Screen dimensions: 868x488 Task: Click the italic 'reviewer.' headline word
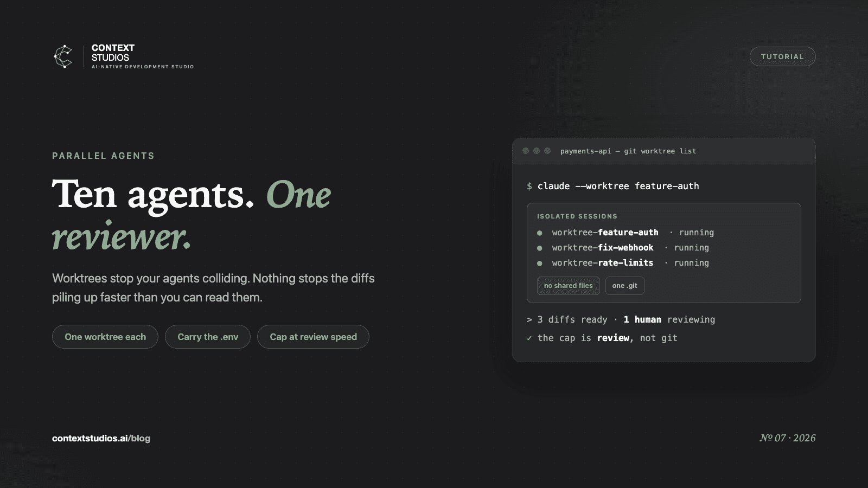(x=122, y=237)
